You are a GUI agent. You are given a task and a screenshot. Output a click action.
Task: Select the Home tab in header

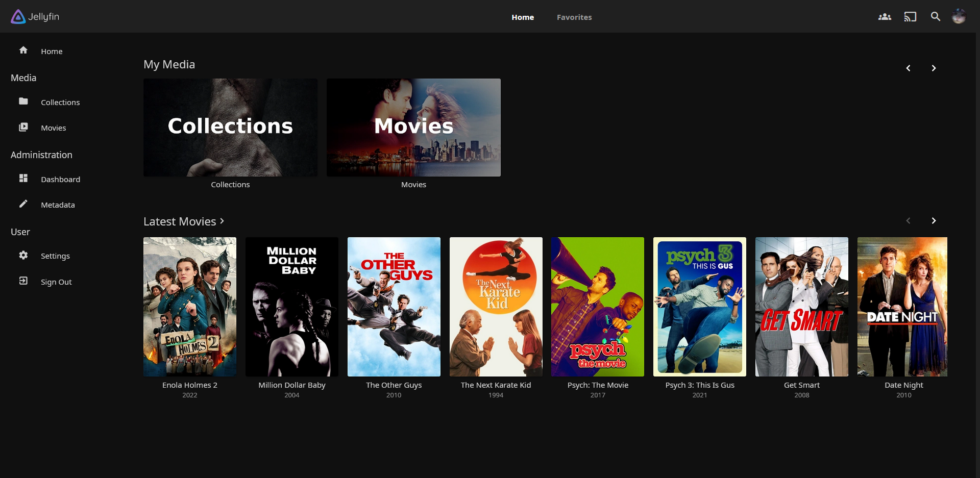(523, 17)
